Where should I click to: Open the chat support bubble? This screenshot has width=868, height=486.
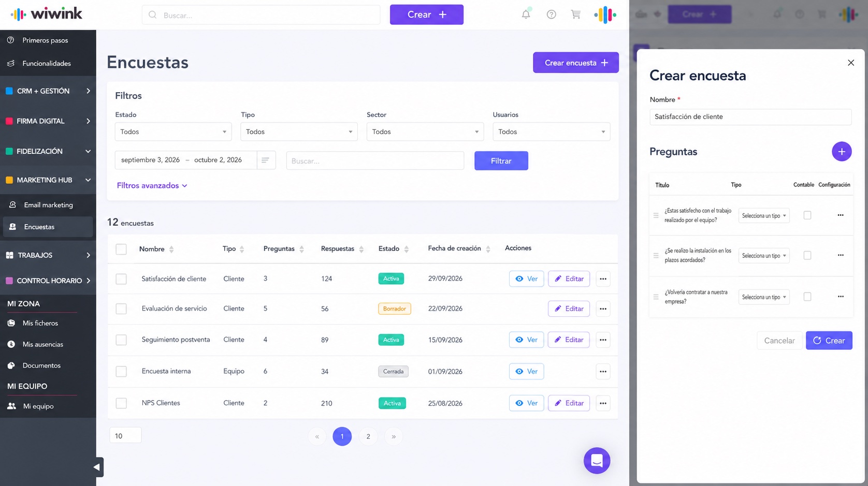(x=597, y=461)
